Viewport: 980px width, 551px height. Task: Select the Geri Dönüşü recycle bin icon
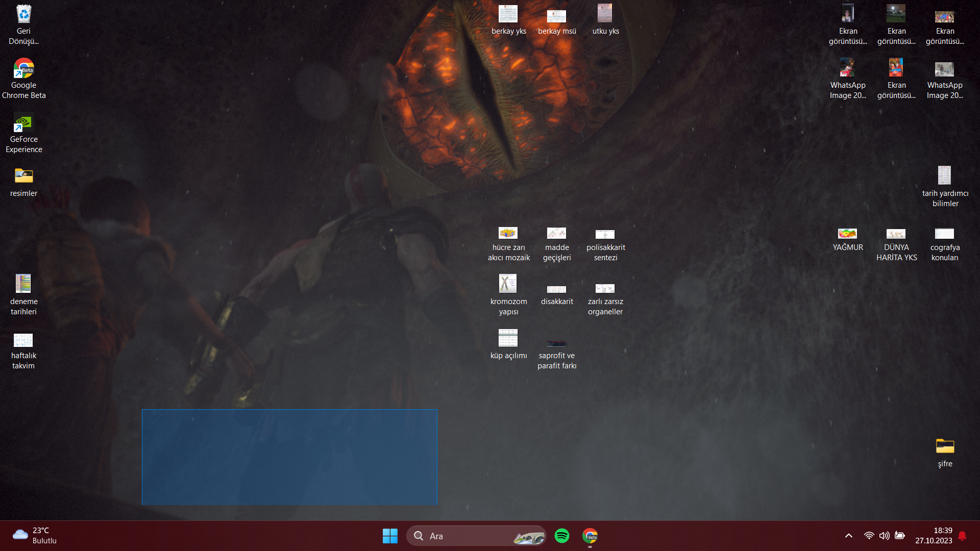23,24
